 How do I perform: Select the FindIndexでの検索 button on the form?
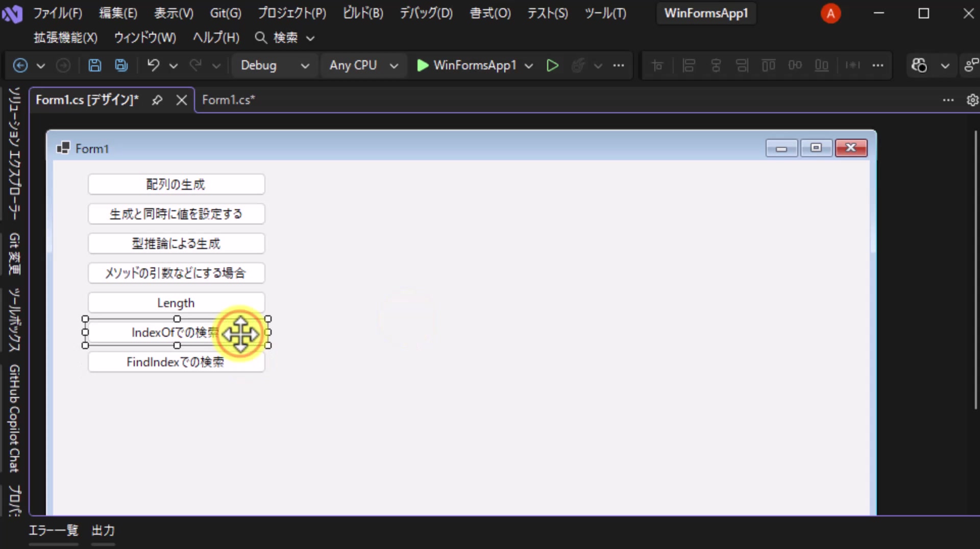coord(176,362)
